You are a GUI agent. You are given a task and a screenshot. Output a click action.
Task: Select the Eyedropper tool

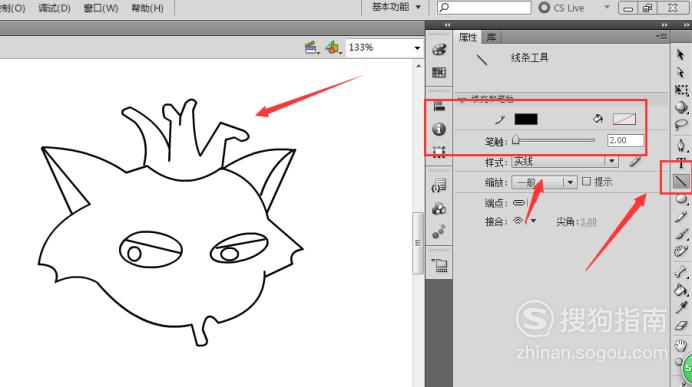pos(681,308)
